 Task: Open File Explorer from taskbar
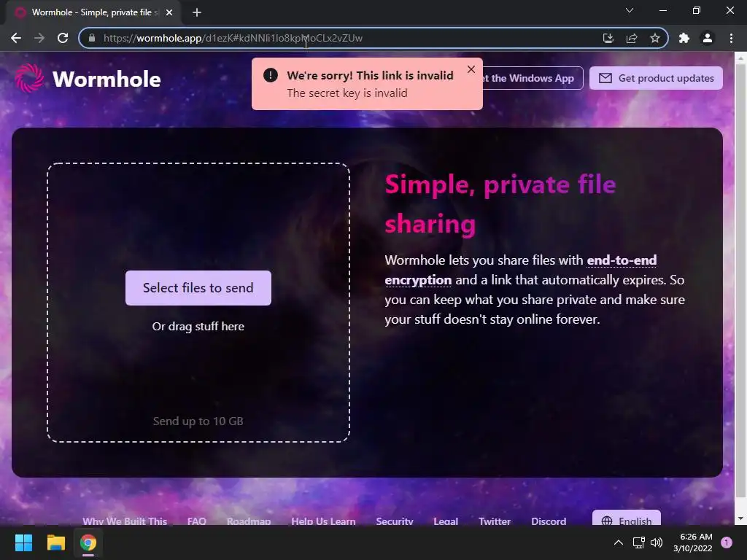coord(55,542)
